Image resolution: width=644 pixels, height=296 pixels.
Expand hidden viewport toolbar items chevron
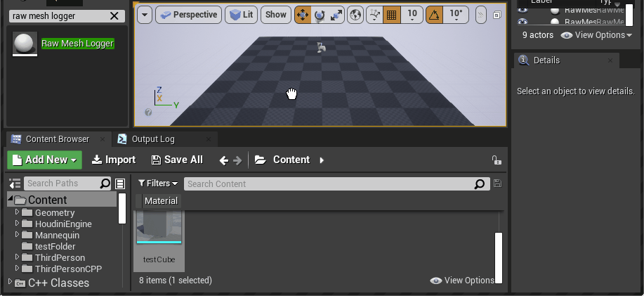tap(480, 15)
